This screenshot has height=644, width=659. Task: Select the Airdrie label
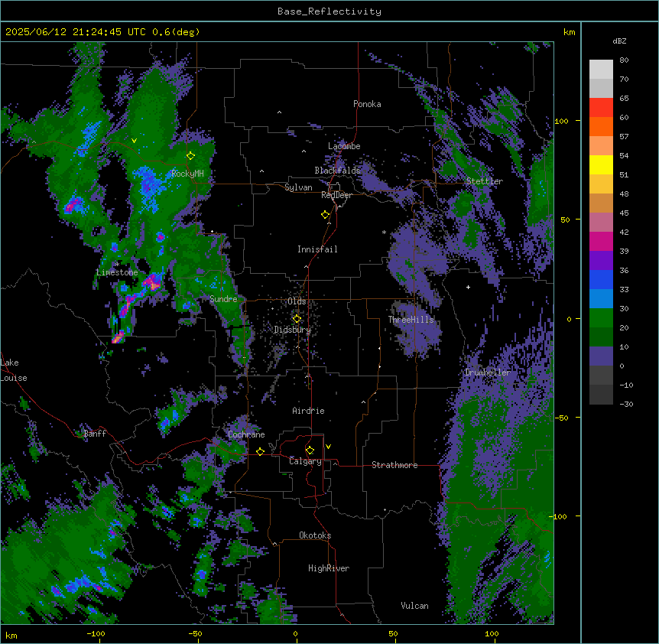309,411
